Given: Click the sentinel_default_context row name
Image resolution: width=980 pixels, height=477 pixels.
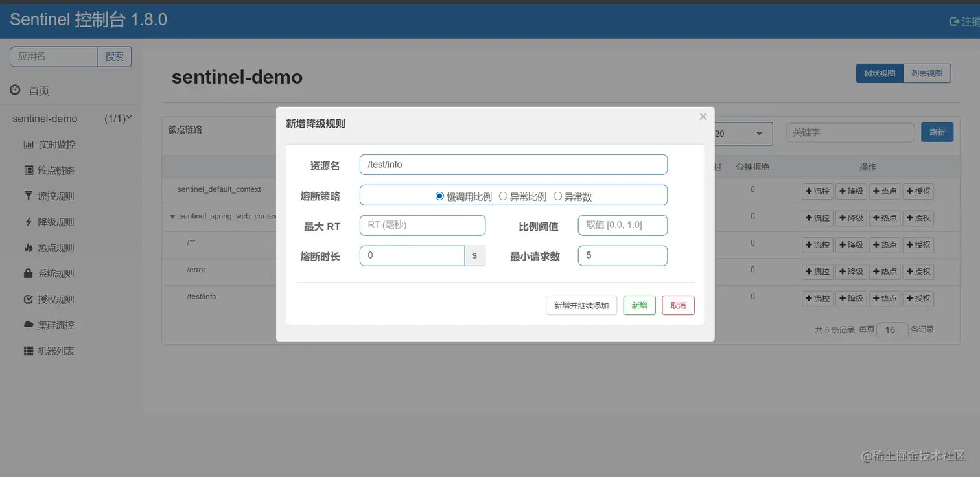Looking at the screenshot, I should pyautogui.click(x=219, y=189).
